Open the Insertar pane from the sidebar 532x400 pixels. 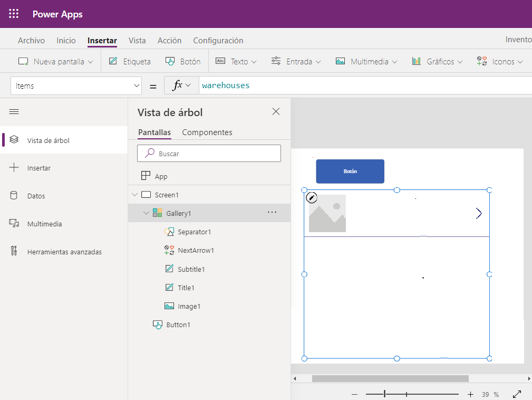click(64, 168)
